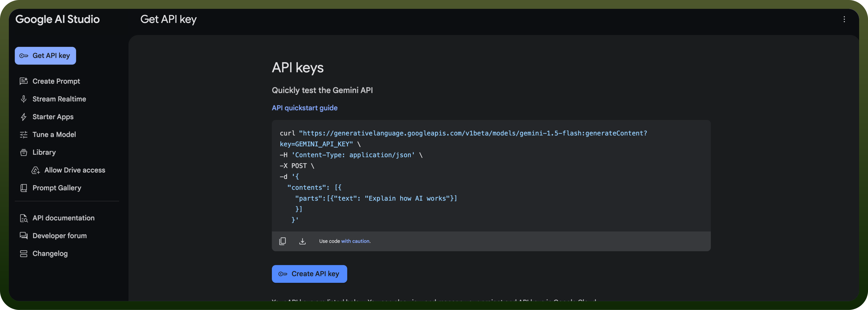Click the Library archive icon
The width and height of the screenshot is (868, 310).
tap(24, 153)
